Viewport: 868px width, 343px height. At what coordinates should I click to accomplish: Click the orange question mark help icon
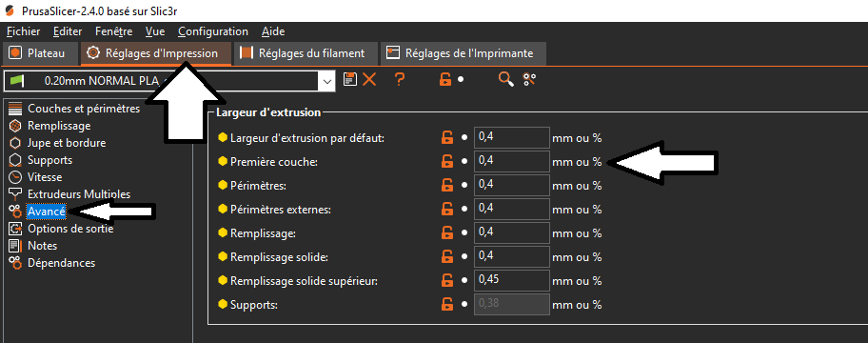click(400, 79)
